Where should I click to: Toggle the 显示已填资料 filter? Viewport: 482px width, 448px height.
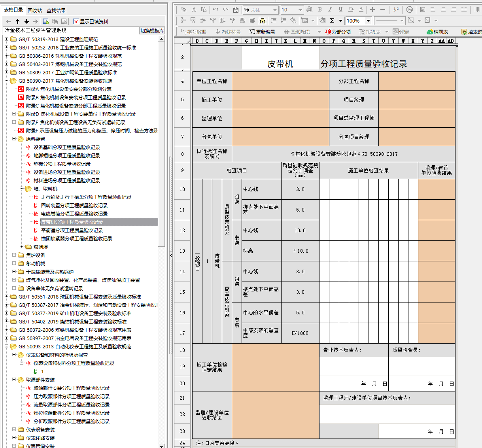pos(91,21)
